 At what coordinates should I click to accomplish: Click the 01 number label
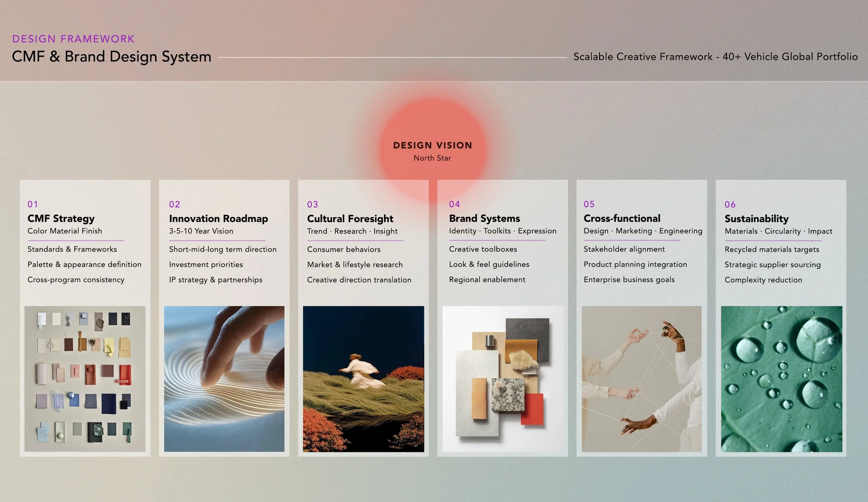click(x=33, y=204)
